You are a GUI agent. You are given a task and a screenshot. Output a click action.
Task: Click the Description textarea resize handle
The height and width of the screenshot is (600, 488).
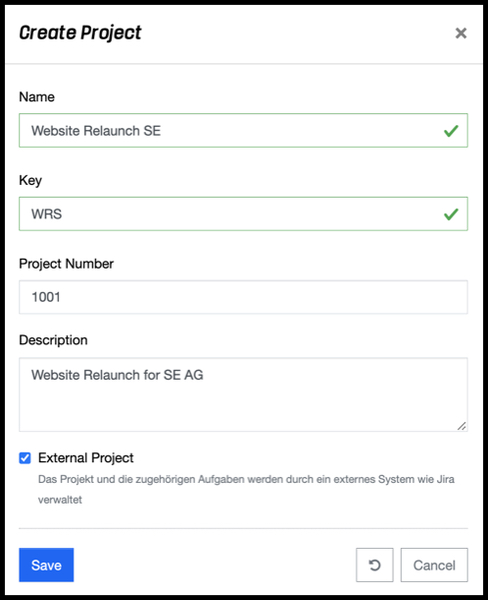(x=462, y=426)
